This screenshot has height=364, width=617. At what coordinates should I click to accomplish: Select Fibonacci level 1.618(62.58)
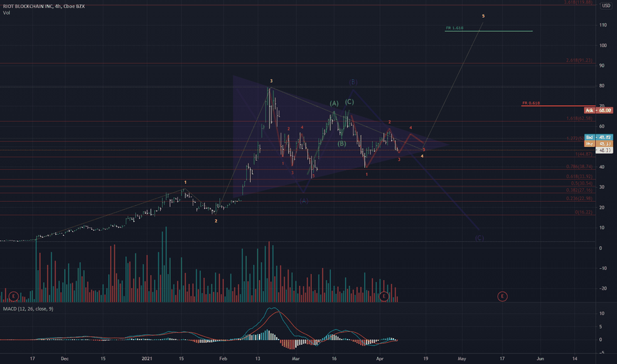[x=579, y=118]
